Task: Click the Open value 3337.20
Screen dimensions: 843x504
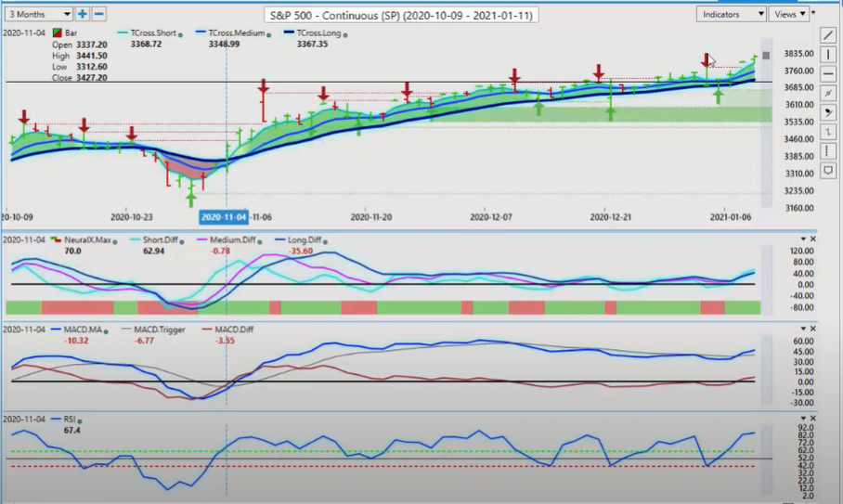Action: (x=91, y=45)
